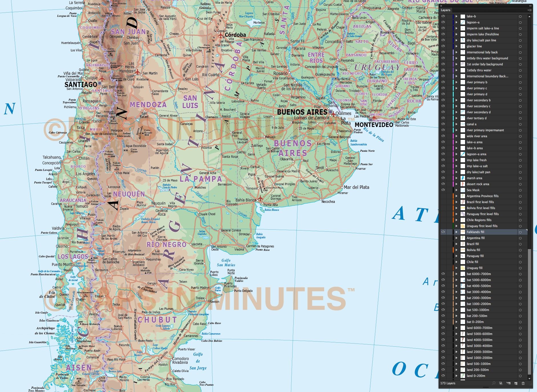Screen dimensions: 537x392
Task: Click target circle of land 4000-5000m layer
Action: (520, 340)
